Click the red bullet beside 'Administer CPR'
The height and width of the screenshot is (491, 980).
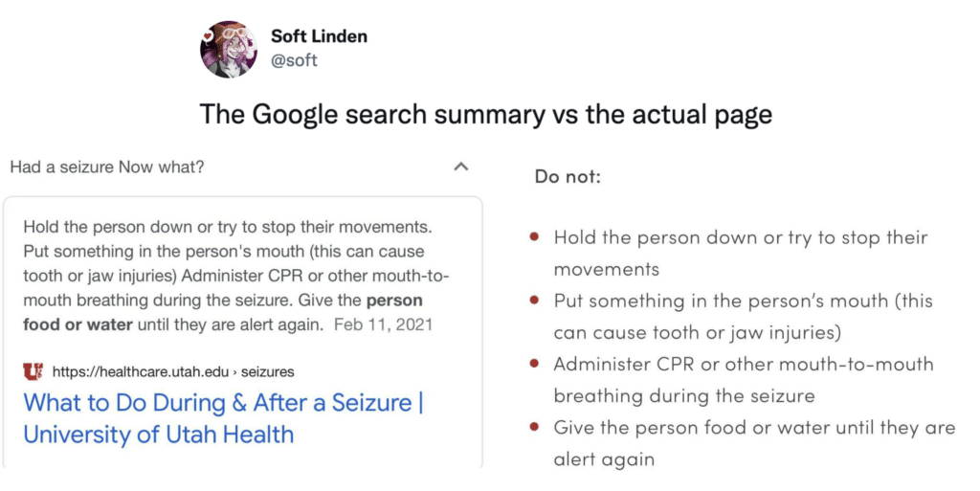(x=534, y=364)
